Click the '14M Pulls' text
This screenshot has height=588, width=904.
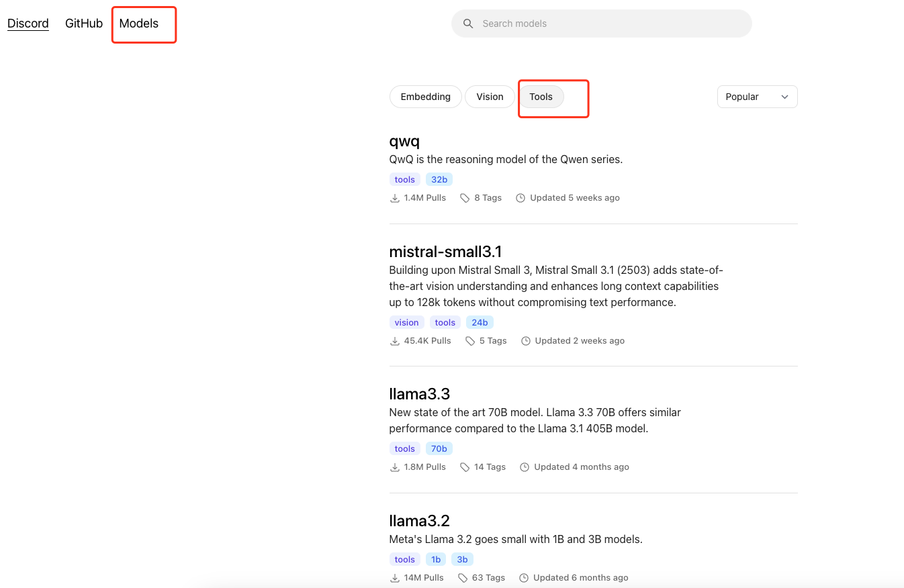pyautogui.click(x=424, y=578)
